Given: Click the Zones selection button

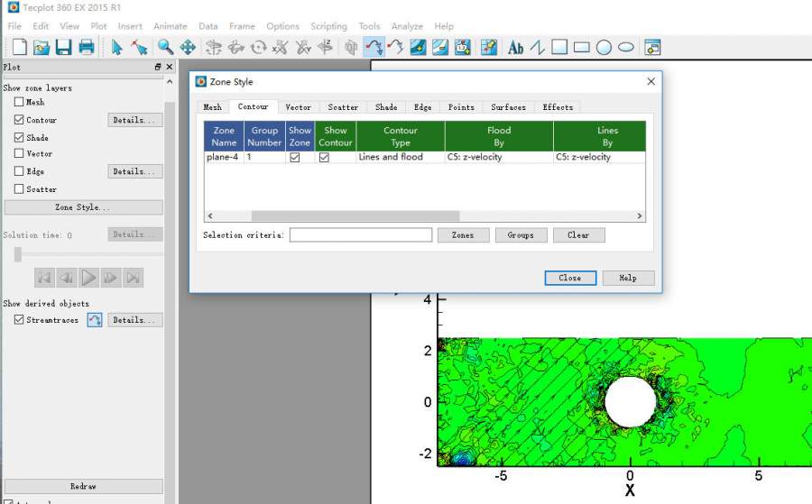Looking at the screenshot, I should (463, 235).
